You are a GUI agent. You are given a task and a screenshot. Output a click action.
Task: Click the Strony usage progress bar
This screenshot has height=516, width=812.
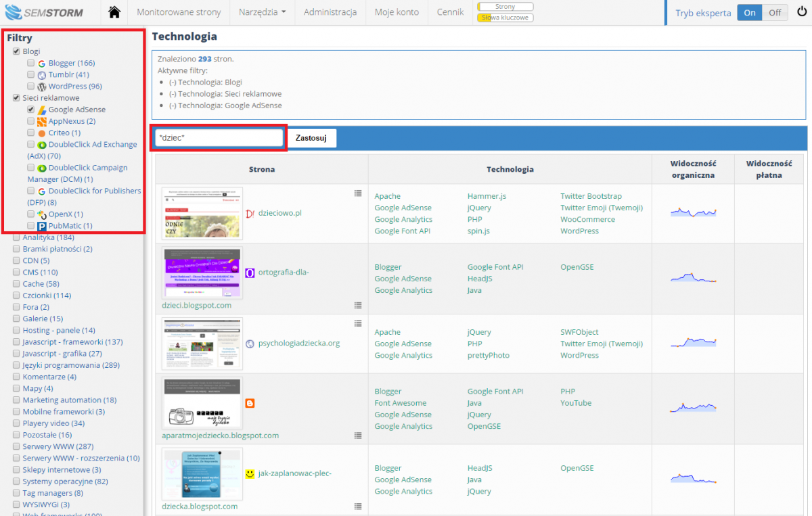pyautogui.click(x=505, y=7)
